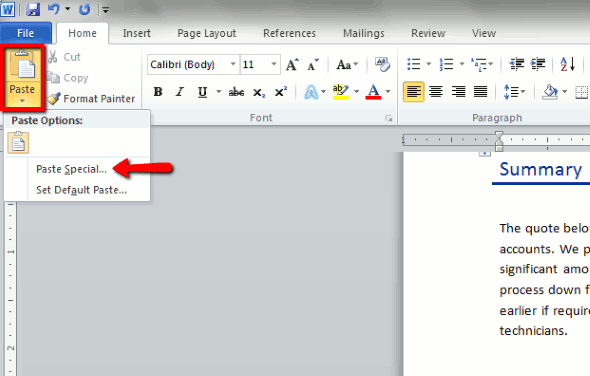
Task: Click the indent marker on the horizontal ruler
Action: click(x=499, y=141)
